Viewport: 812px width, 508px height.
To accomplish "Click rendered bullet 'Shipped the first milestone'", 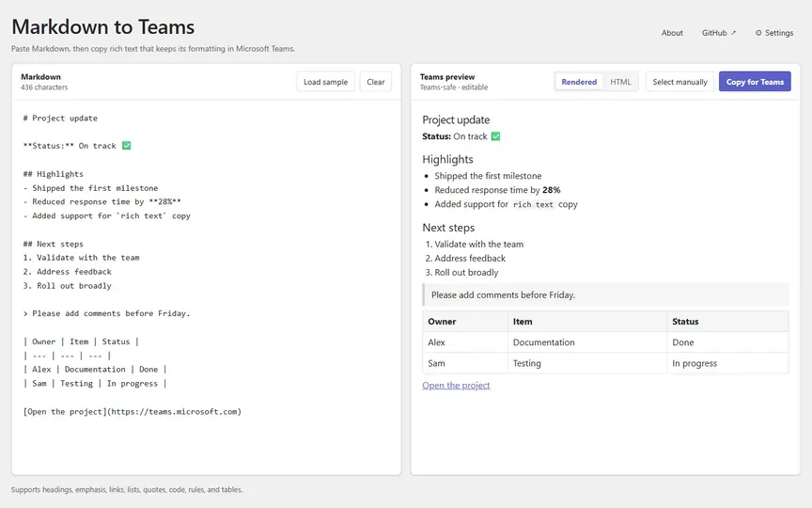I will [x=488, y=176].
